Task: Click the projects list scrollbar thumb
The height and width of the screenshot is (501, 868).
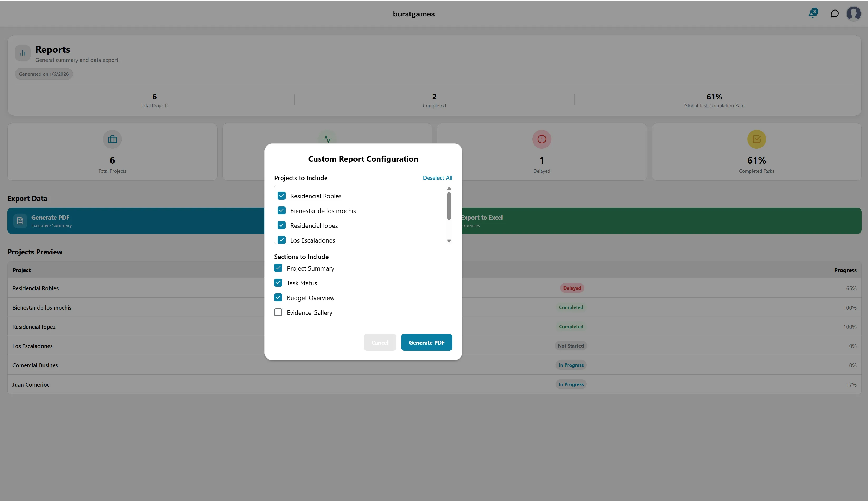Action: pyautogui.click(x=449, y=206)
